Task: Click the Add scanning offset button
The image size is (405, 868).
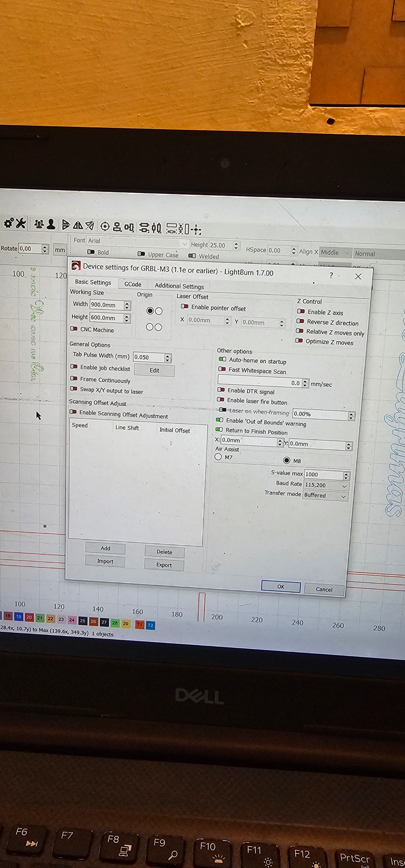Action: (x=105, y=548)
